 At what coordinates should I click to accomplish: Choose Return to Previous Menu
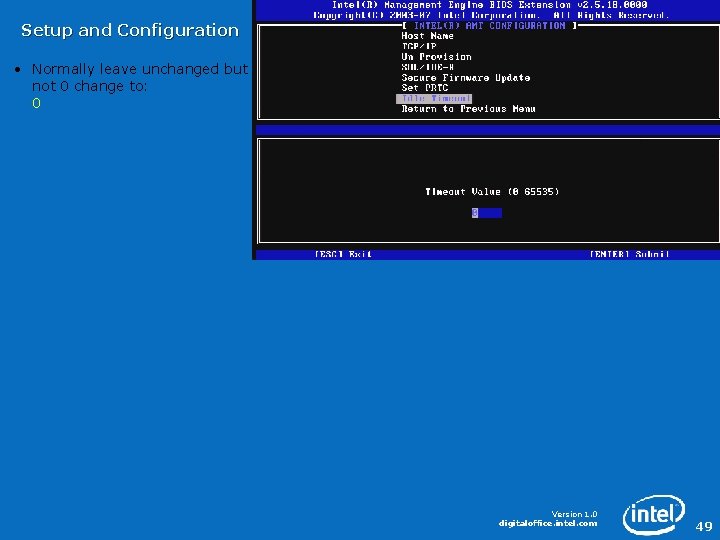click(468, 109)
